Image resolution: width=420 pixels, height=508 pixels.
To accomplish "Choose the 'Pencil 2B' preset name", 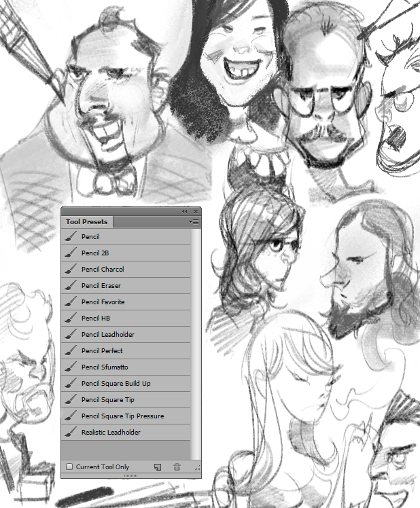I will pos(95,253).
